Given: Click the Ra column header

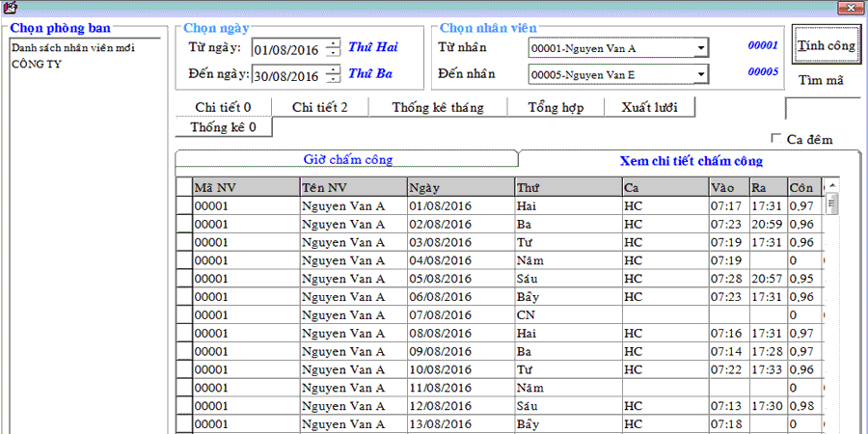Looking at the screenshot, I should [769, 187].
